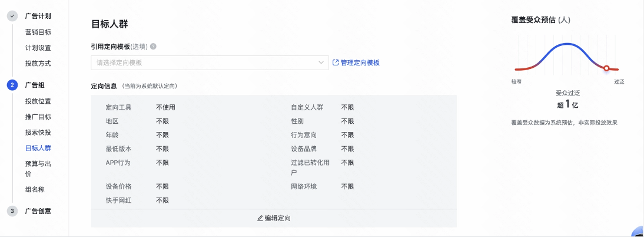This screenshot has width=644, height=237.
Task: Click the 过滤已转化用户 label
Action: tap(310, 167)
